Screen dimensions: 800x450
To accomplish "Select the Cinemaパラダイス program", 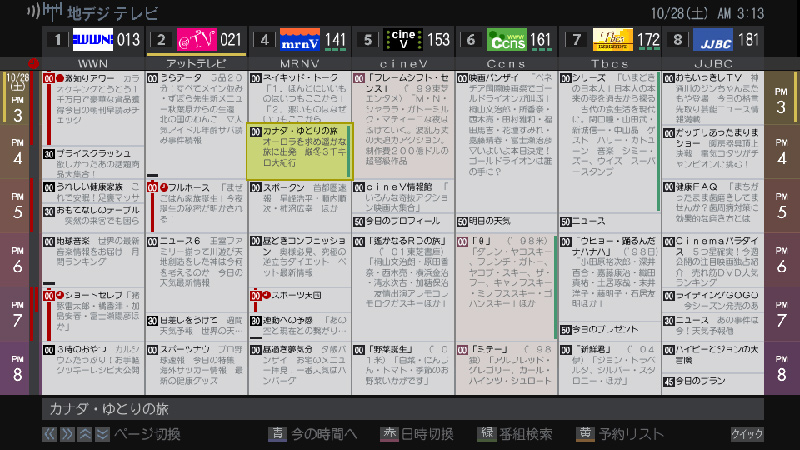I will click(x=713, y=261).
